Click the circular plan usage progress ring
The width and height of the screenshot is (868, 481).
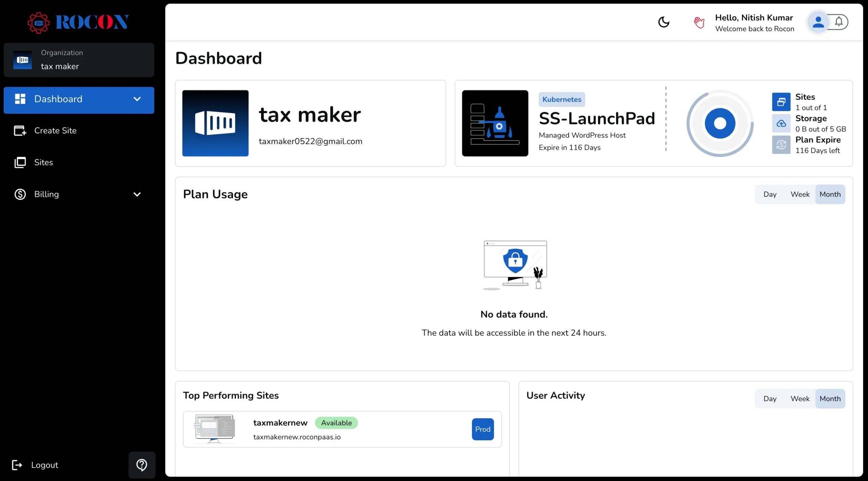click(x=720, y=123)
